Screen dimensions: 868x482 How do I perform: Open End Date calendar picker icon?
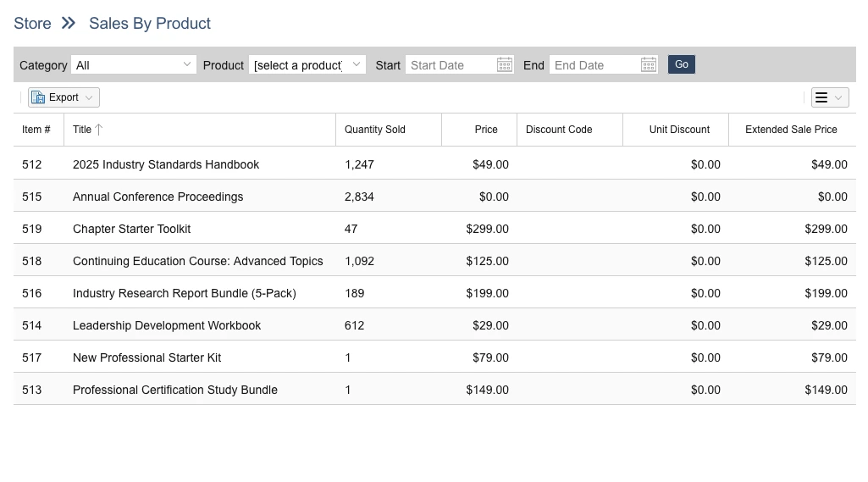648,65
